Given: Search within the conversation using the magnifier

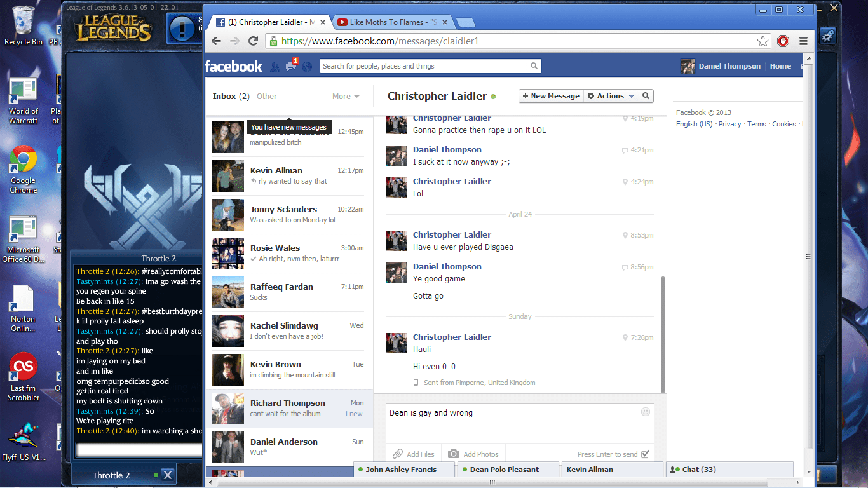Looking at the screenshot, I should coord(646,96).
